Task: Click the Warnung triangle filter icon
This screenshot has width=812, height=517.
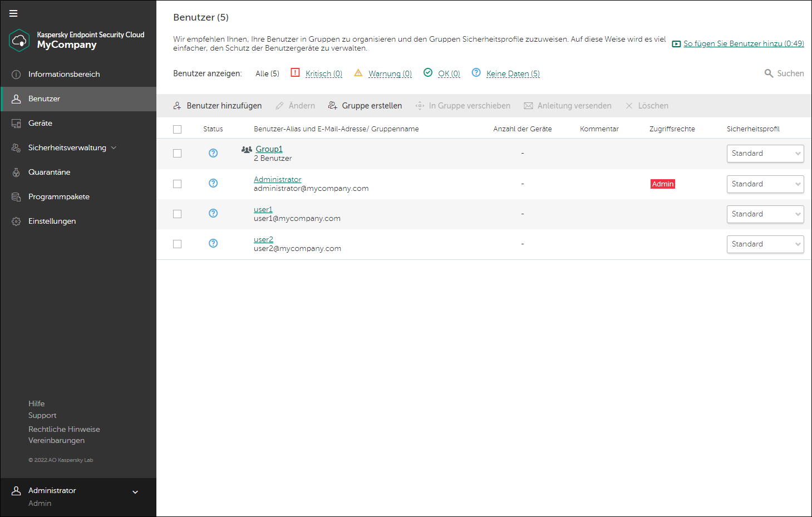Action: [x=358, y=73]
